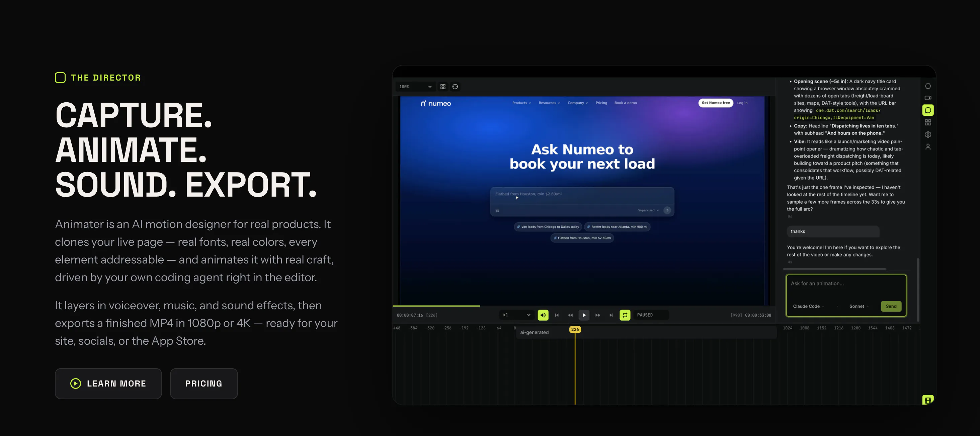Click the filter lines icon in prompt box
This screenshot has height=436, width=980.
point(497,210)
